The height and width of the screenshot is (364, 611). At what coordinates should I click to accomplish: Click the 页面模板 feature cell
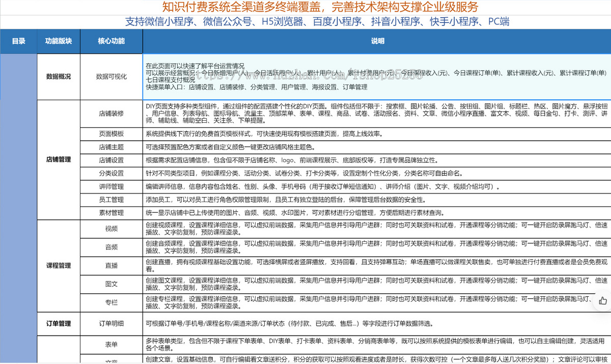(x=111, y=134)
